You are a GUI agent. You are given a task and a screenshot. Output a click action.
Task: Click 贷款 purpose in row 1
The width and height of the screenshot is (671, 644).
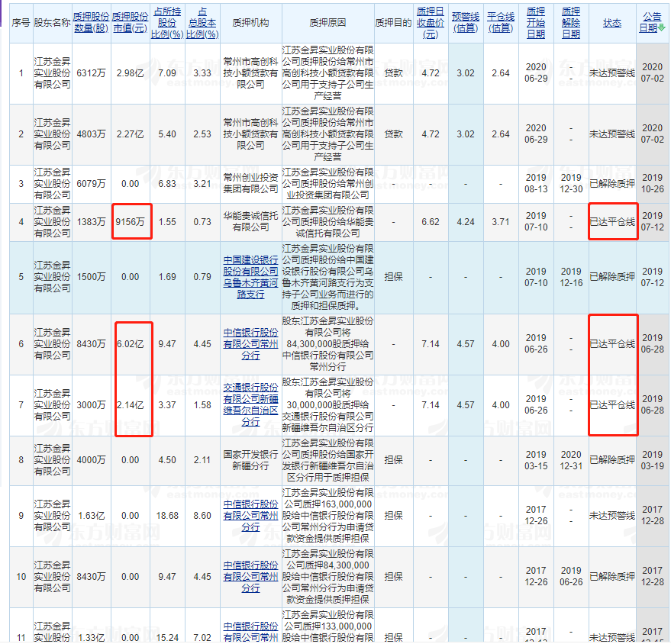pos(393,73)
